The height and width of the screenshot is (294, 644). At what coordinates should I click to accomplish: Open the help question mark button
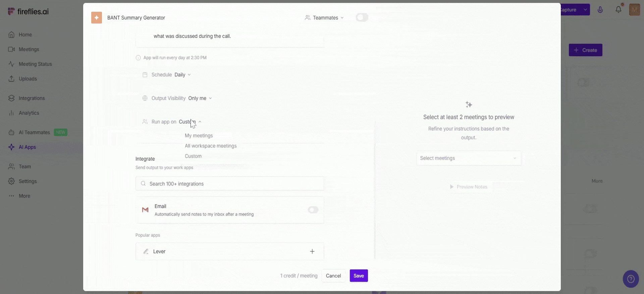[631, 279]
